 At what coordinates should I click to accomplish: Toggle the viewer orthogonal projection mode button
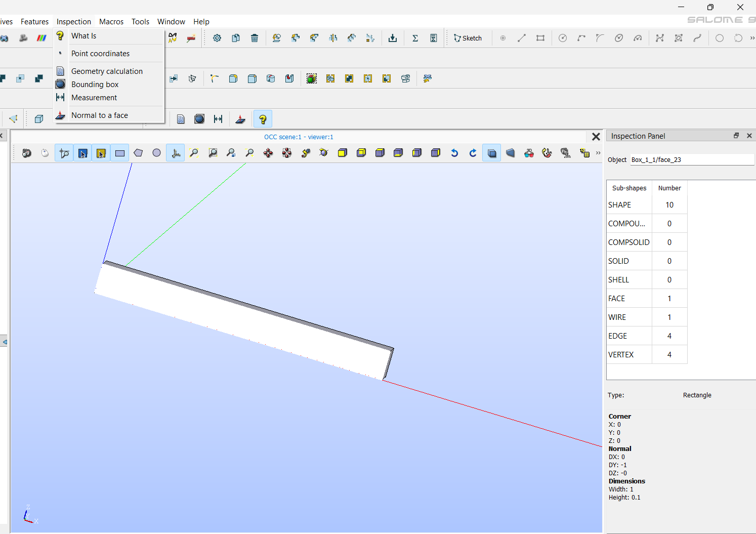pyautogui.click(x=492, y=153)
